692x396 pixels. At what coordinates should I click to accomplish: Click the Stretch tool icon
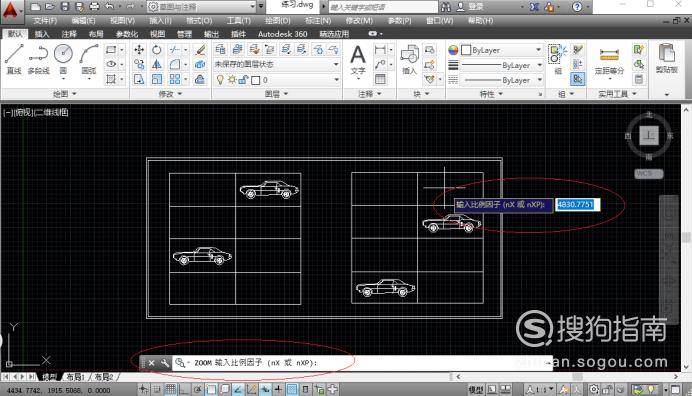139,79
